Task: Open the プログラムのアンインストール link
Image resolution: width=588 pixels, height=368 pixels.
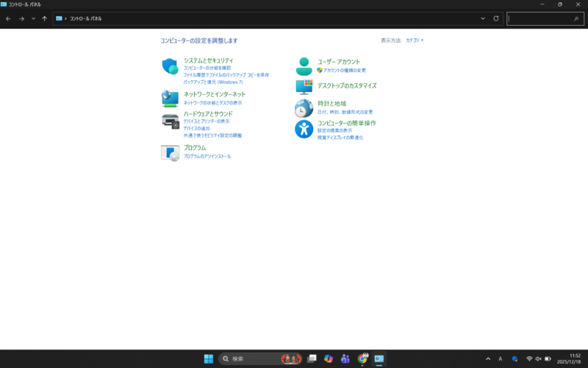Action: tap(207, 156)
